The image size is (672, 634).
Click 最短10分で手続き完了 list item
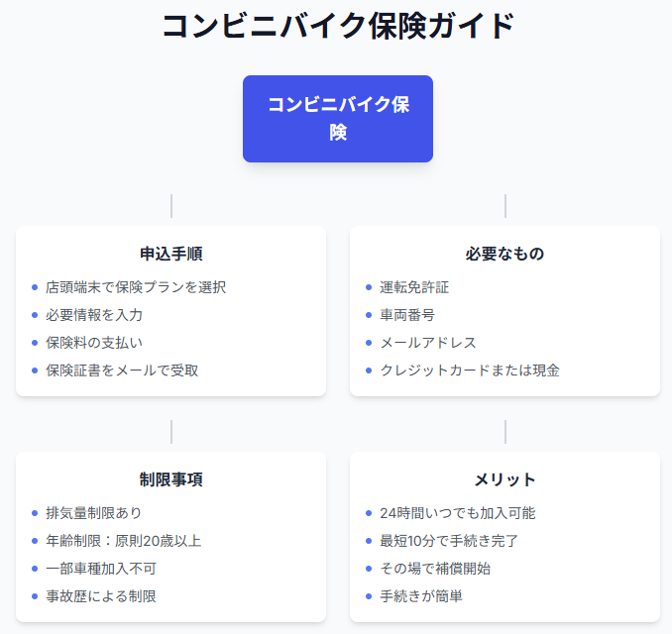click(449, 541)
